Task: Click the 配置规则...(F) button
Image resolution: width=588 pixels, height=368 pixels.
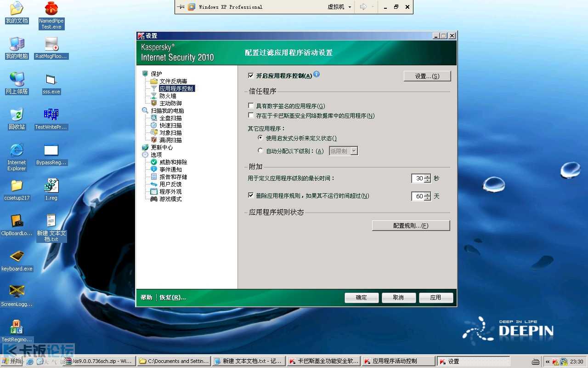Action: [411, 225]
